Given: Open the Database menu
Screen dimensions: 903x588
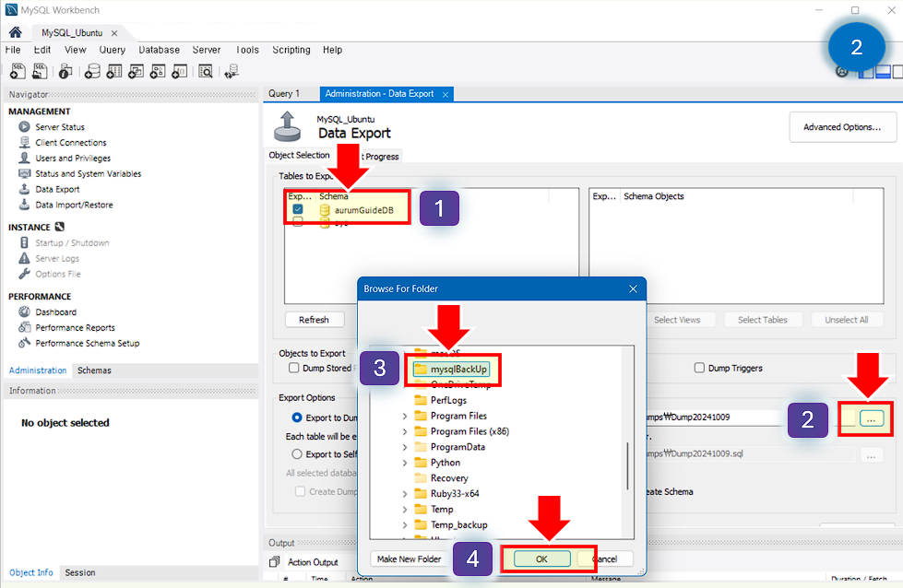Looking at the screenshot, I should 159,50.
